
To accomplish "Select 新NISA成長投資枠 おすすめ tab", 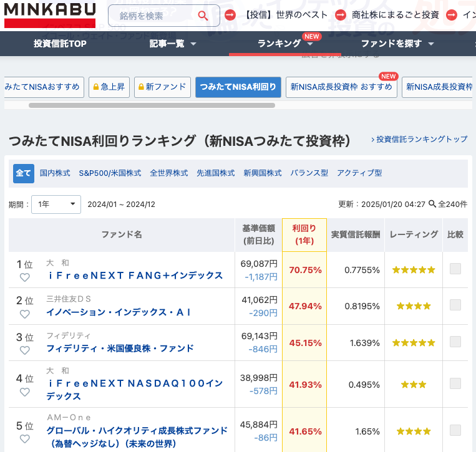I will coord(341,87).
